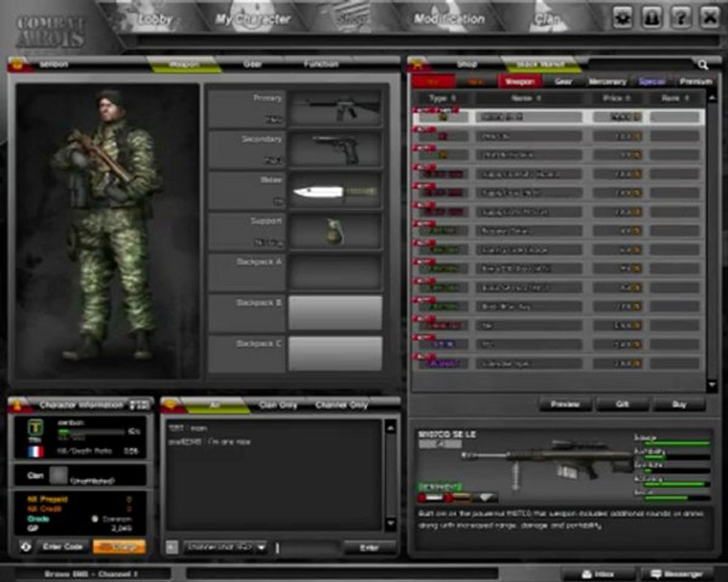Viewport: 728px width, 582px height.
Task: Open the chat channel dropdown
Action: pos(225,548)
